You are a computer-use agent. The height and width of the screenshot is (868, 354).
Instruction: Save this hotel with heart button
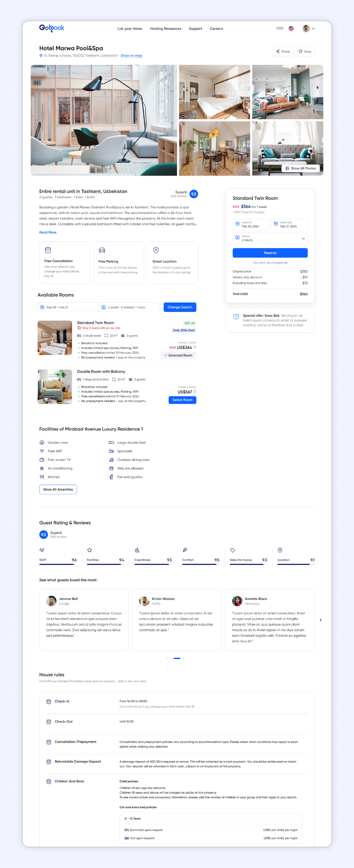click(305, 52)
